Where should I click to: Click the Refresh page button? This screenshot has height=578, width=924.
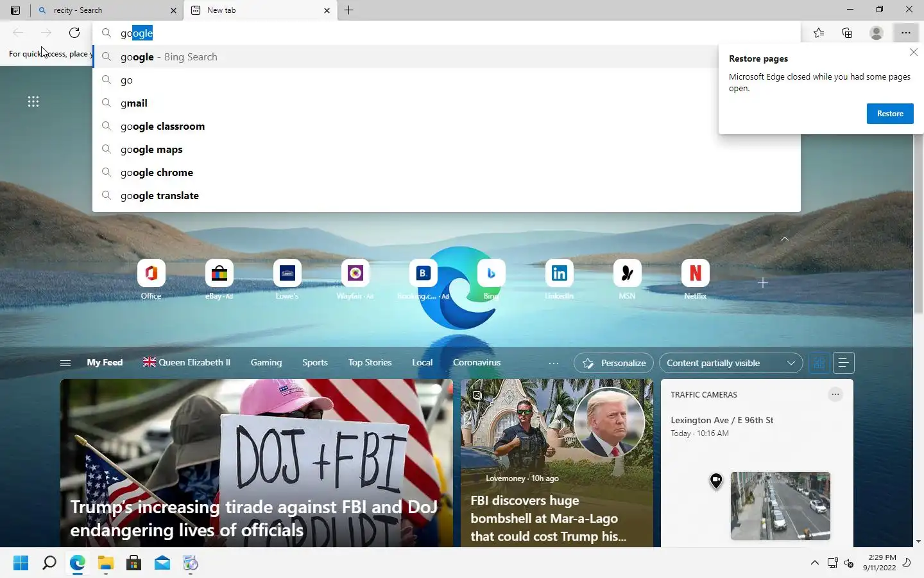(74, 33)
